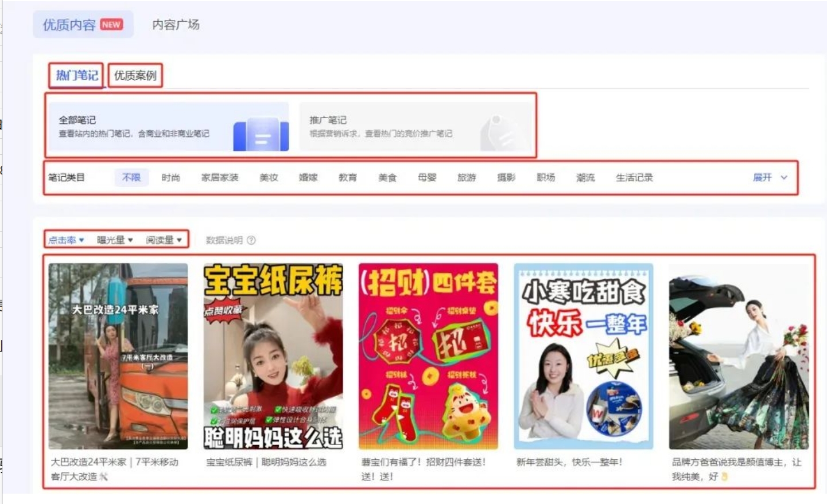Click the 笔记类目 label
This screenshot has height=504, width=827.
coord(67,178)
